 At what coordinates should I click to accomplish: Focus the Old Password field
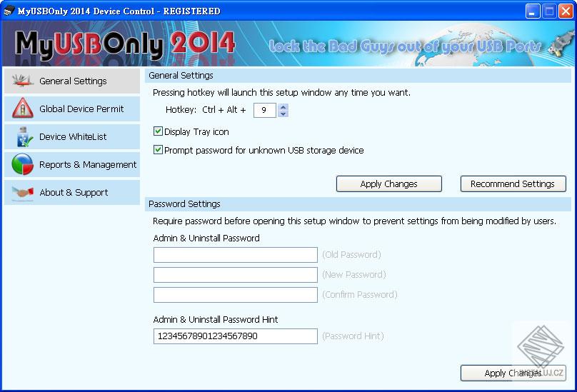pyautogui.click(x=236, y=255)
